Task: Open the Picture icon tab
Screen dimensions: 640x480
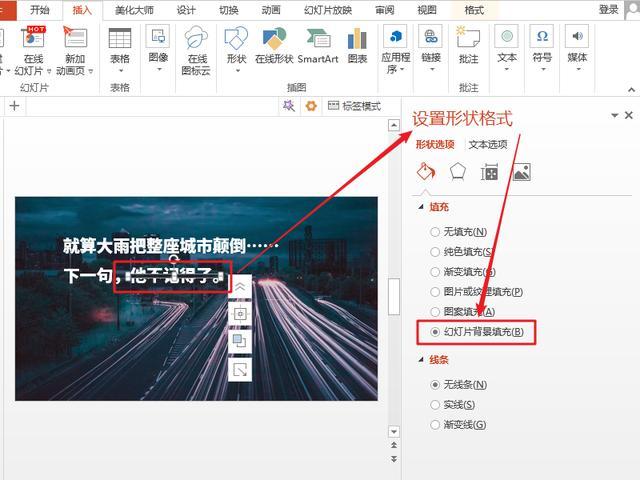Action: point(521,172)
